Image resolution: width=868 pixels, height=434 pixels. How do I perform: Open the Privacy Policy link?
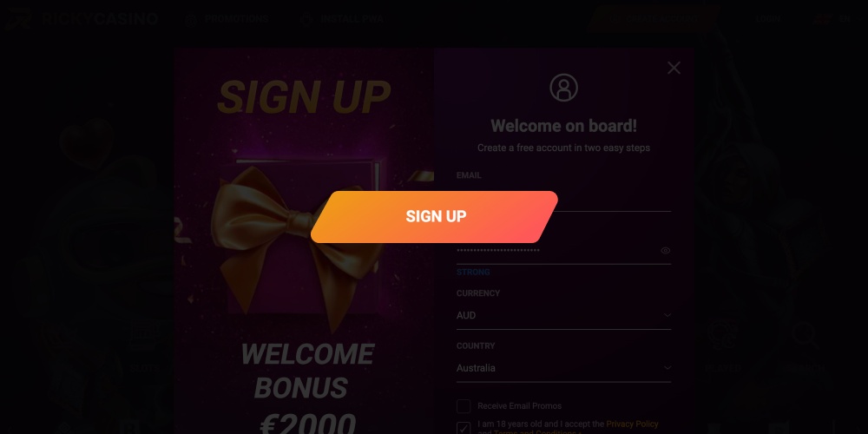pyautogui.click(x=632, y=424)
